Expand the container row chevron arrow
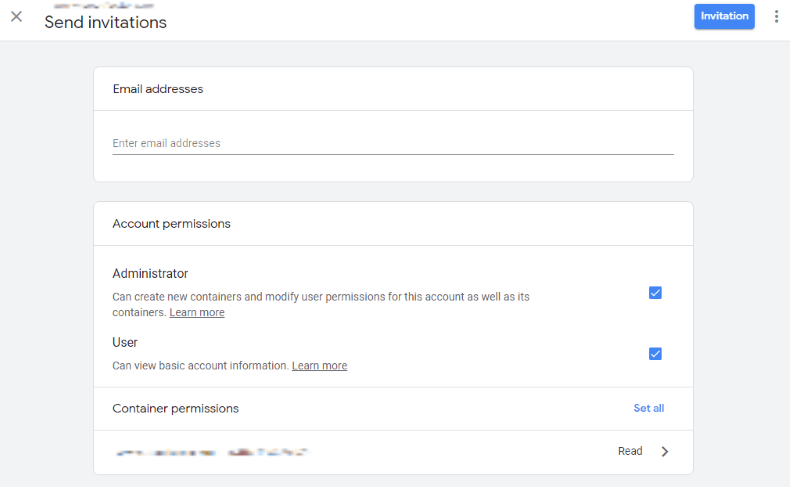This screenshot has width=790, height=487. tap(666, 452)
